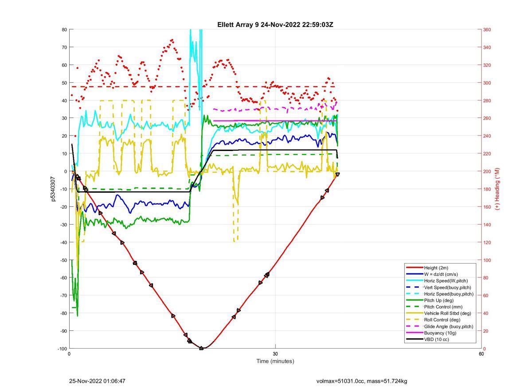This screenshot has width=532, height=392.
Task: Click the '30' tick on the time axis
Action: coord(275,353)
